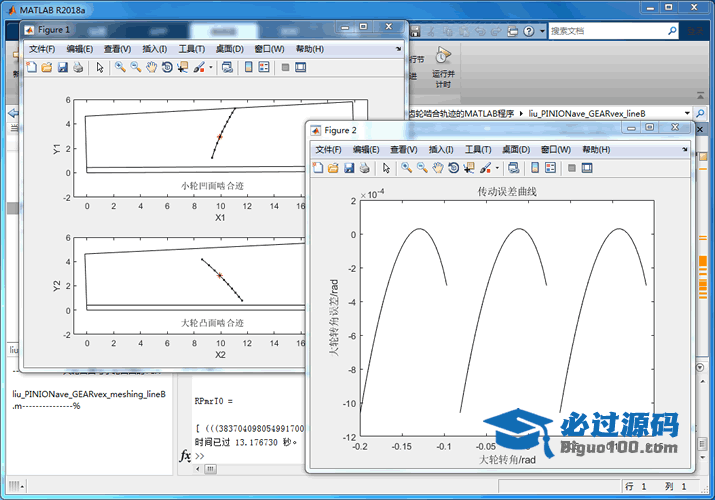Click Save icon in MATLAB quick access bar
Screen dimensions: 715x500
[x=415, y=31]
